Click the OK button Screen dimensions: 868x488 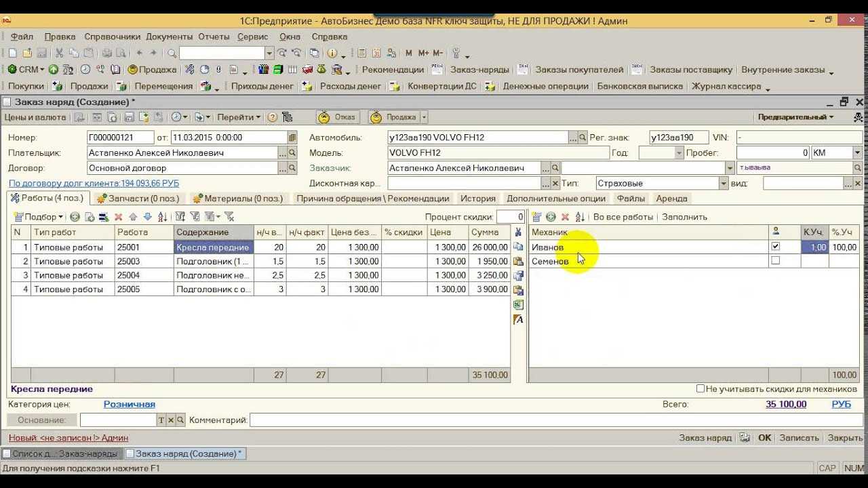pyautogui.click(x=765, y=438)
